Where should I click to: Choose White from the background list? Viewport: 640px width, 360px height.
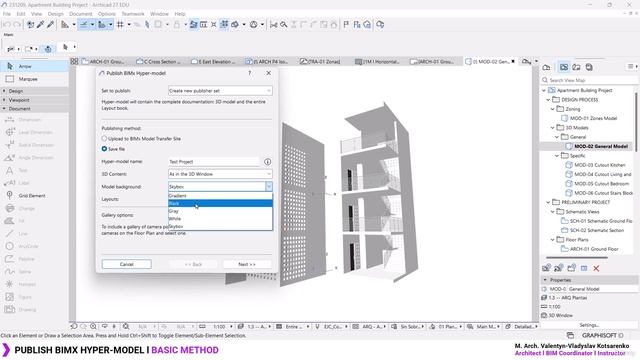(x=220, y=219)
